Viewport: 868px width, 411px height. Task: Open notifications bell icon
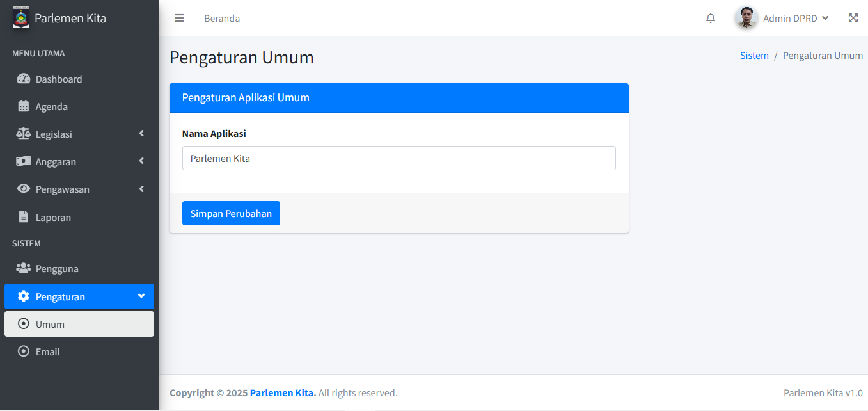711,18
